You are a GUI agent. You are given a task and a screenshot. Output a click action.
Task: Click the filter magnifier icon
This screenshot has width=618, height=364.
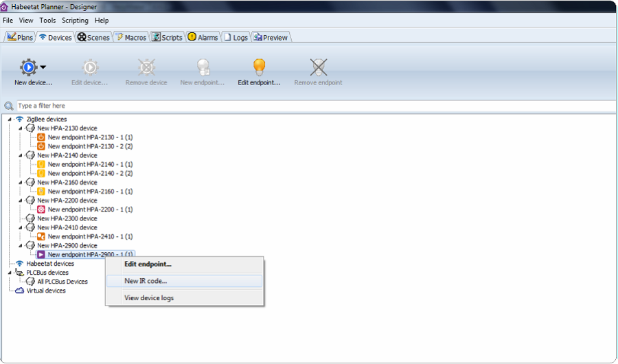[x=9, y=106]
